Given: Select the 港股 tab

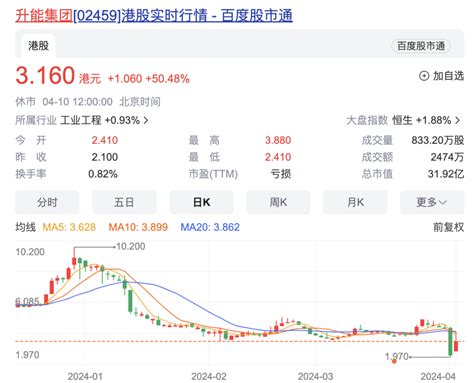Looking at the screenshot, I should (x=38, y=46).
